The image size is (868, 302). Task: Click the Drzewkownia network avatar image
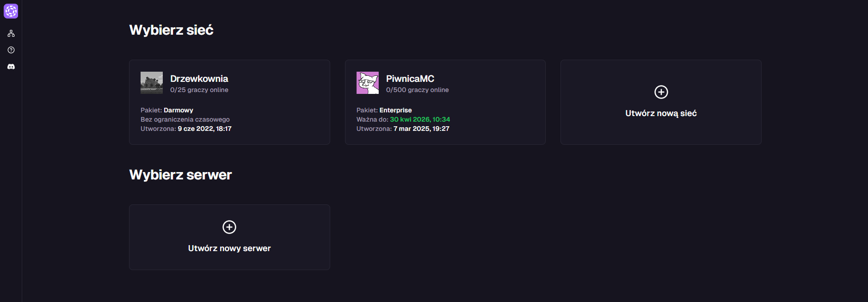pos(152,83)
